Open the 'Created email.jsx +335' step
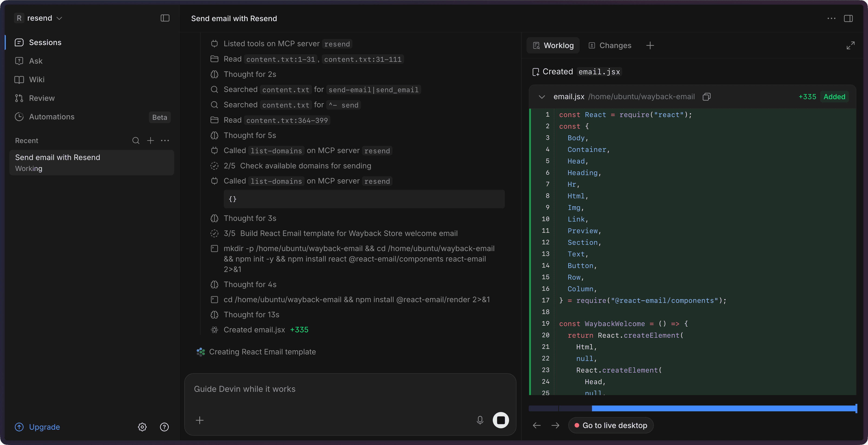This screenshot has width=868, height=445. [260, 330]
